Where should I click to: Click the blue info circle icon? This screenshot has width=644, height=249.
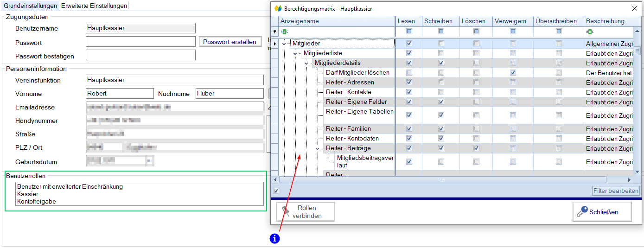(275, 238)
